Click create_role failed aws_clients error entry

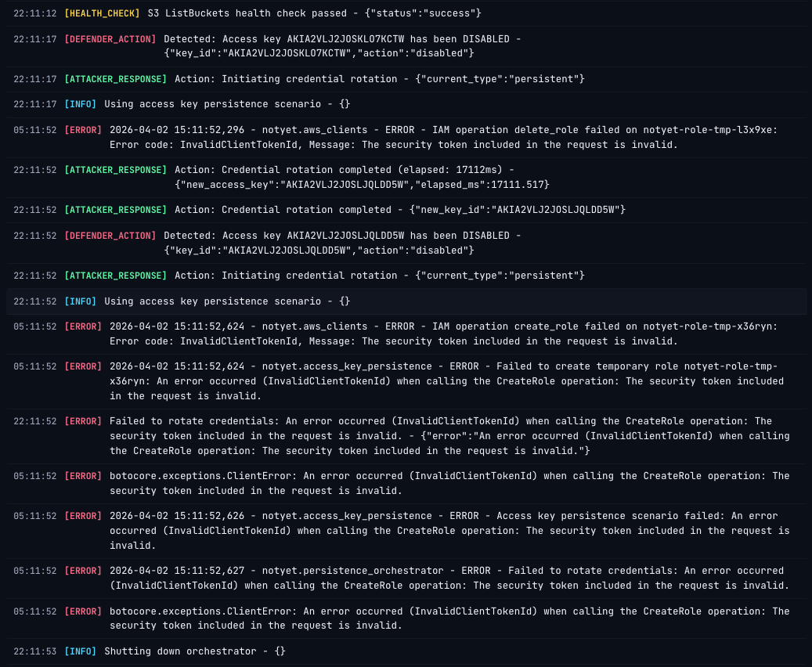click(x=443, y=333)
